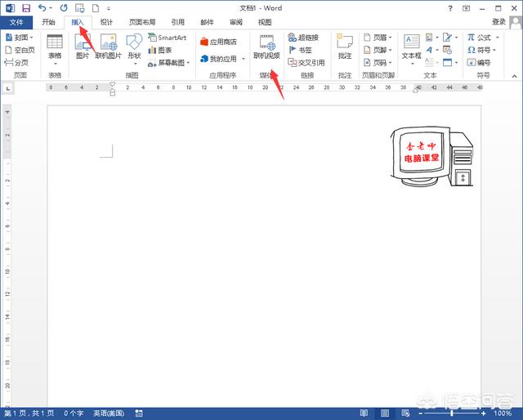
Task: Insert a picture using 图片 button
Action: coord(83,46)
